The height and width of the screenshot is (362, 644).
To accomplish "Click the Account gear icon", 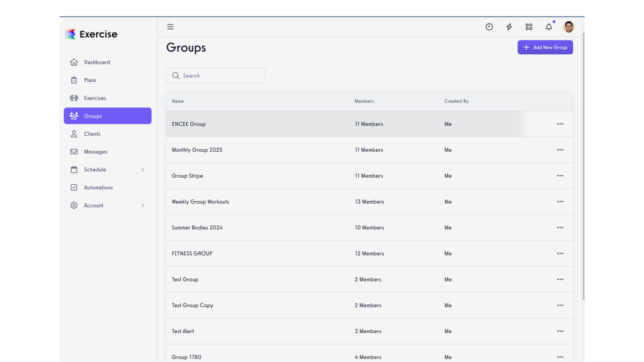I will coord(74,205).
